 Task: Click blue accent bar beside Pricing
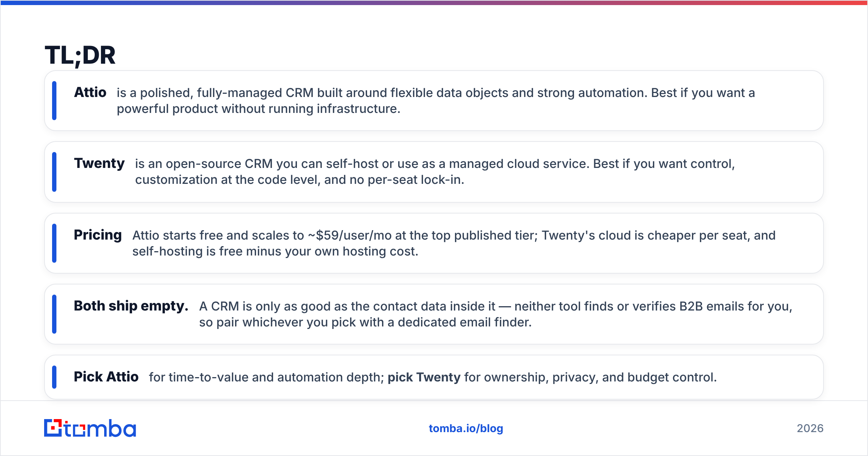(54, 243)
